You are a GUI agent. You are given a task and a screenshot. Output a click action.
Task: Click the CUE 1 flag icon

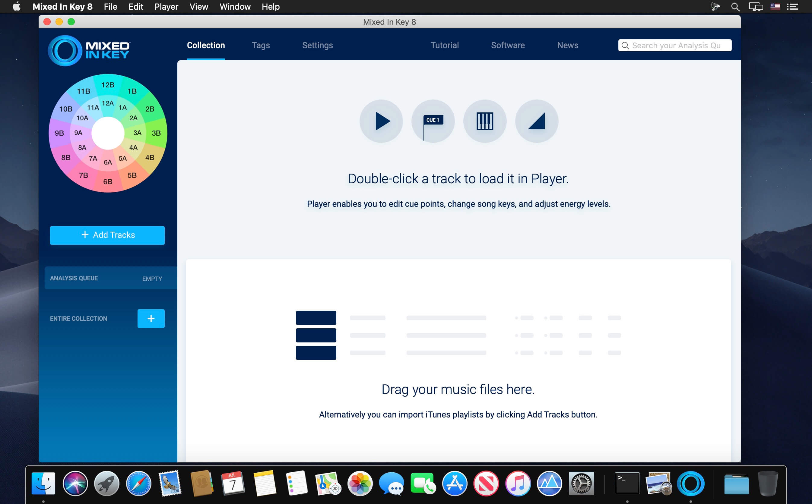click(433, 121)
